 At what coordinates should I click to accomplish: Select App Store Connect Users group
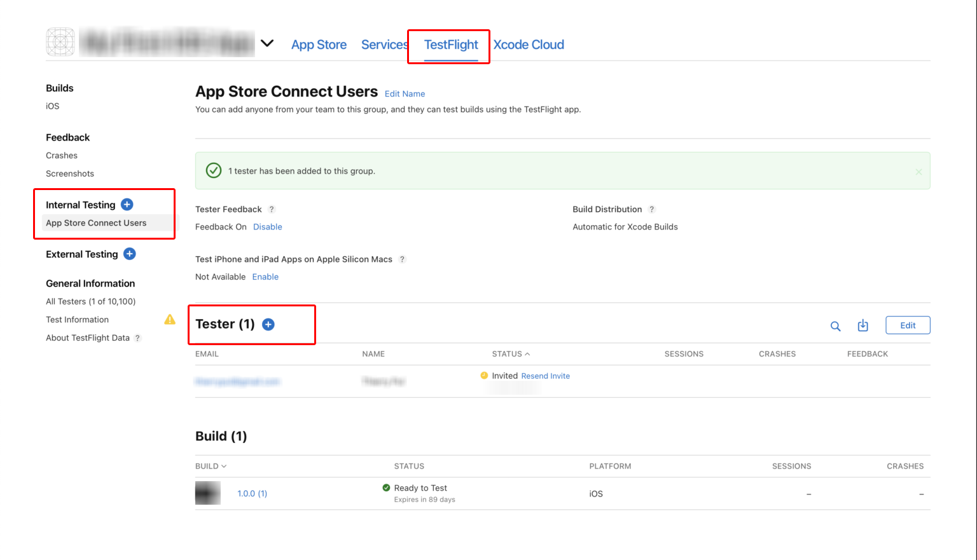pyautogui.click(x=96, y=223)
